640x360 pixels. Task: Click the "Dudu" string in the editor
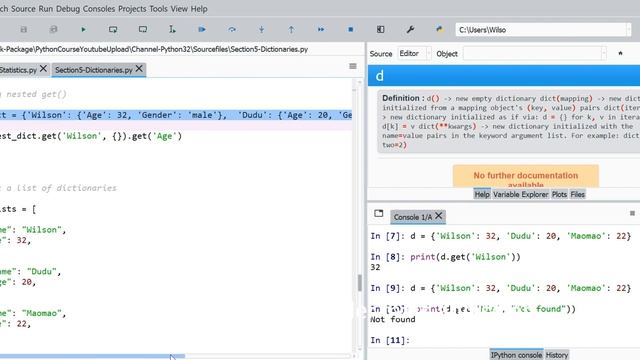[x=42, y=271]
